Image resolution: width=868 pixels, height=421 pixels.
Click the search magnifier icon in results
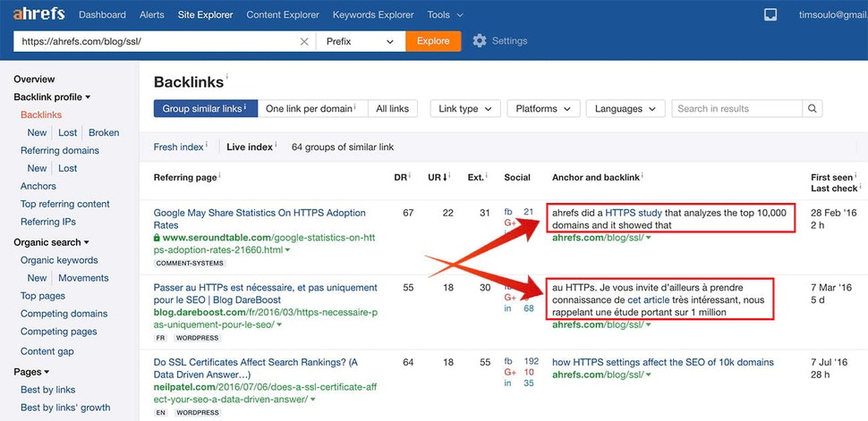[813, 109]
